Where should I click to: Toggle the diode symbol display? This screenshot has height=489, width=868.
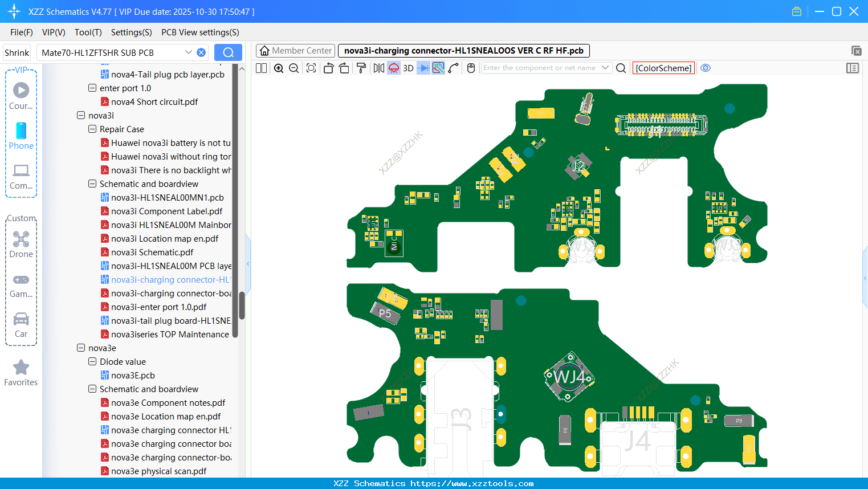tap(423, 68)
